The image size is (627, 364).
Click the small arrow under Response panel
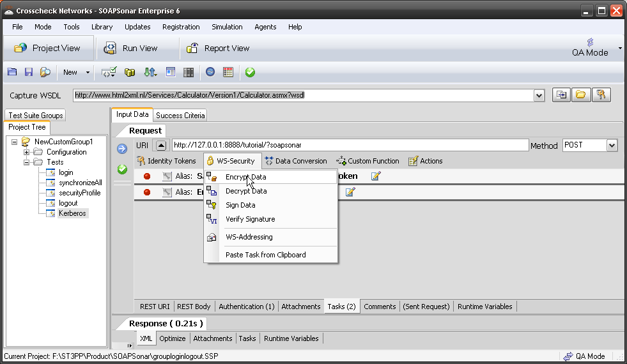coord(129,345)
